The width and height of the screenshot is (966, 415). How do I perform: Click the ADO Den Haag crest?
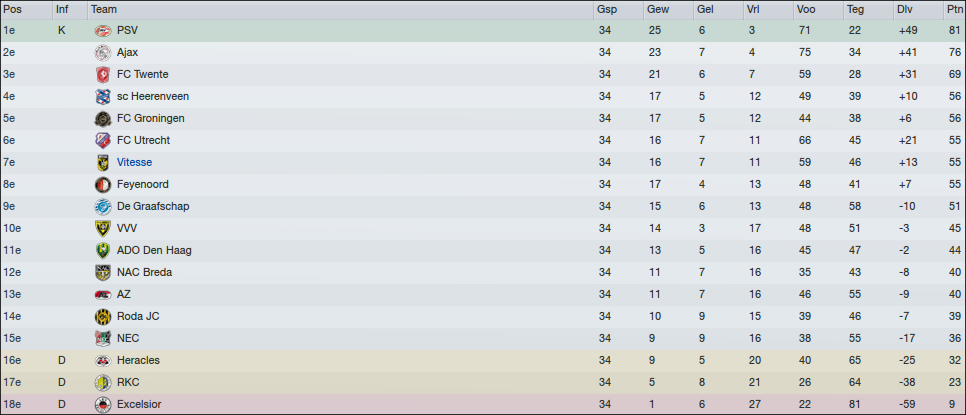102,250
